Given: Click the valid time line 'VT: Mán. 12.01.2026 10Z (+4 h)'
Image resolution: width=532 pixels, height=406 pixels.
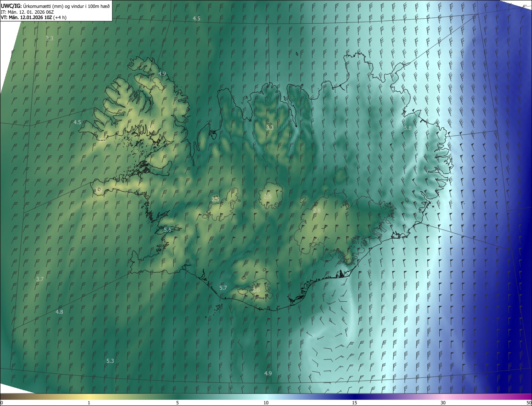Looking at the screenshot, I should [34, 17].
